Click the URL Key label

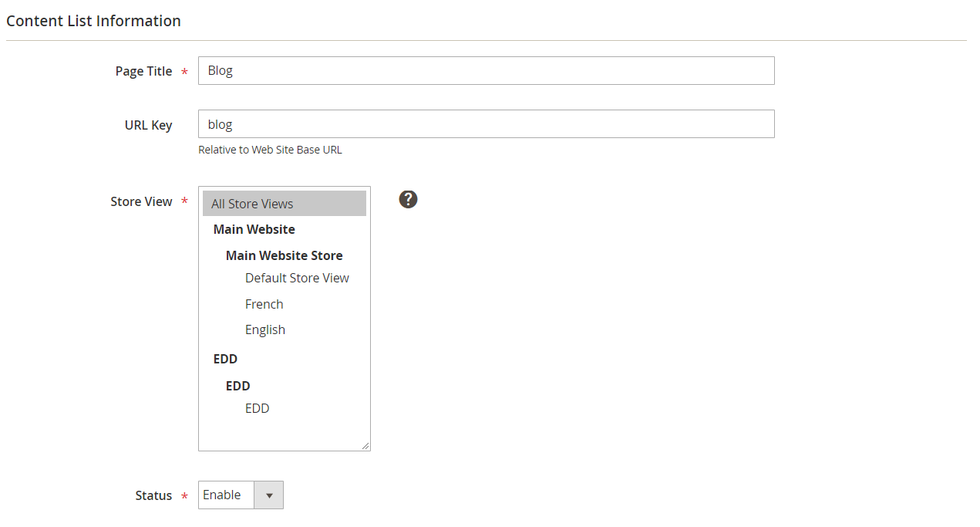point(148,125)
